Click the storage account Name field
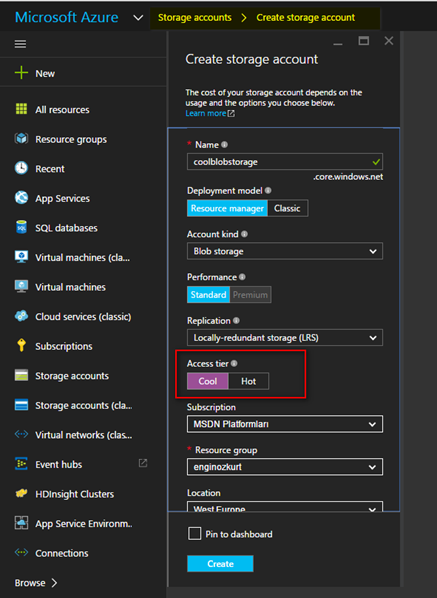Image resolution: width=437 pixels, height=598 pixels. [x=285, y=162]
